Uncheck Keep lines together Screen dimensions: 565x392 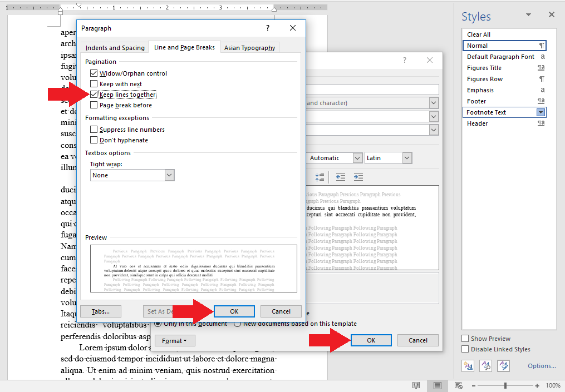(94, 95)
